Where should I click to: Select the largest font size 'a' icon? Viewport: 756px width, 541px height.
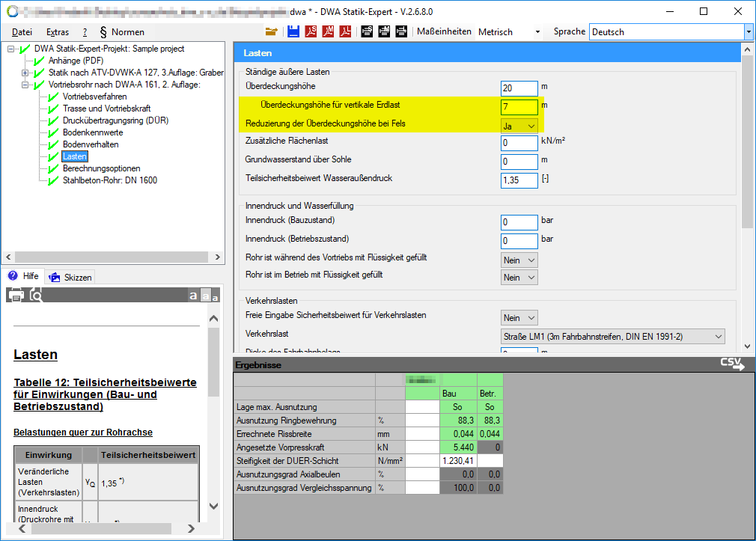pyautogui.click(x=193, y=296)
